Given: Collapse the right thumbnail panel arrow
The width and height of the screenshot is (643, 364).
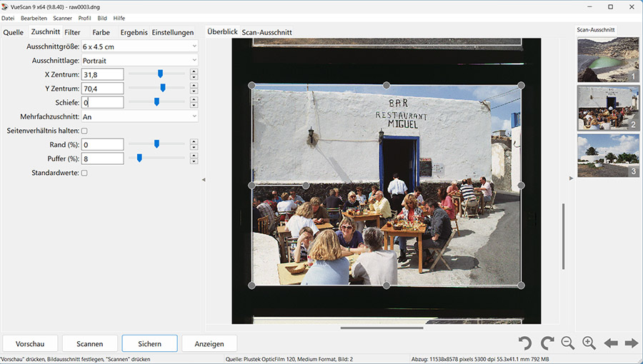Looking at the screenshot, I should click(x=570, y=178).
